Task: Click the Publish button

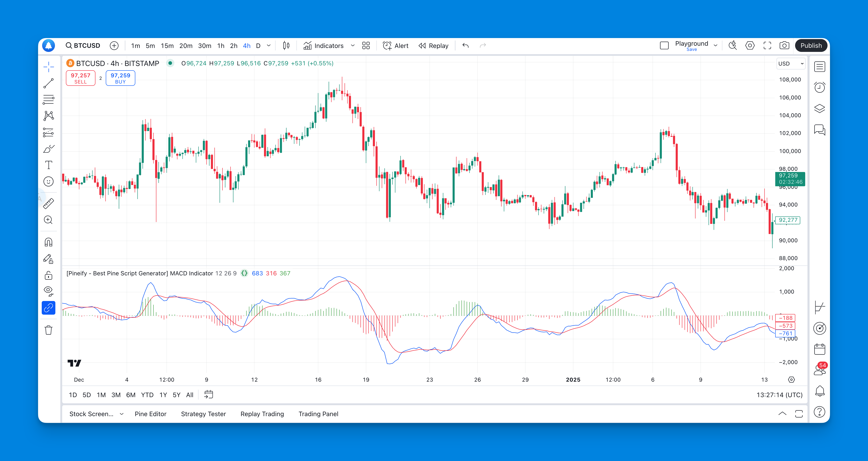Action: tap(811, 45)
